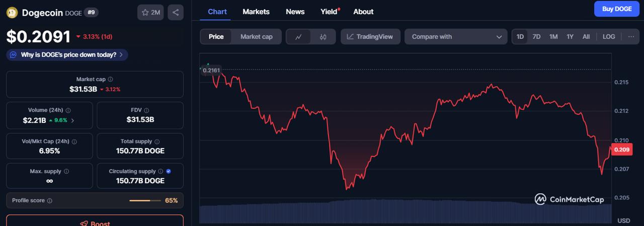Viewport: 644px width, 226px height.
Task: Open the Compare with dropdown
Action: pos(457,37)
